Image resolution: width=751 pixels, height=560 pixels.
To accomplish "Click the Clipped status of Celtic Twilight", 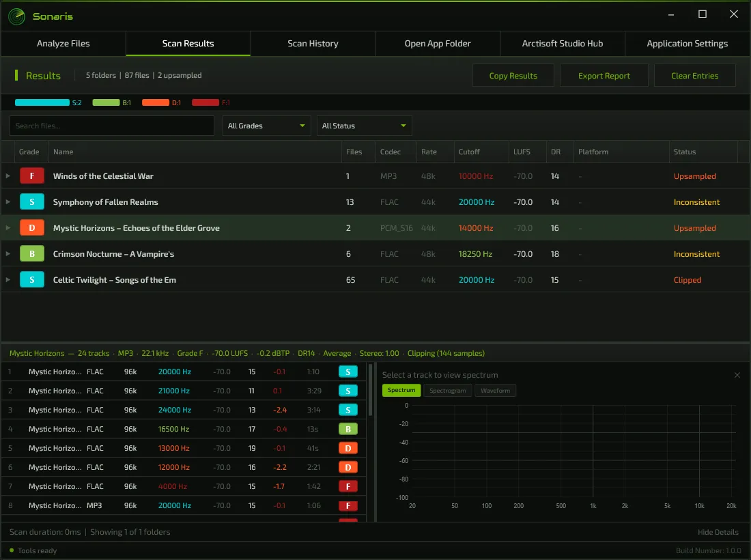I will [688, 280].
